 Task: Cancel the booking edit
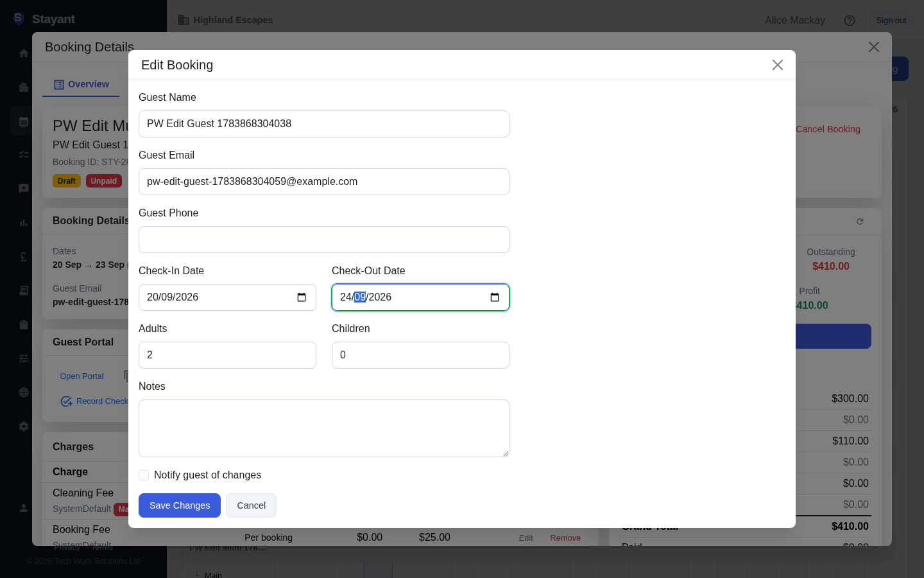click(251, 505)
